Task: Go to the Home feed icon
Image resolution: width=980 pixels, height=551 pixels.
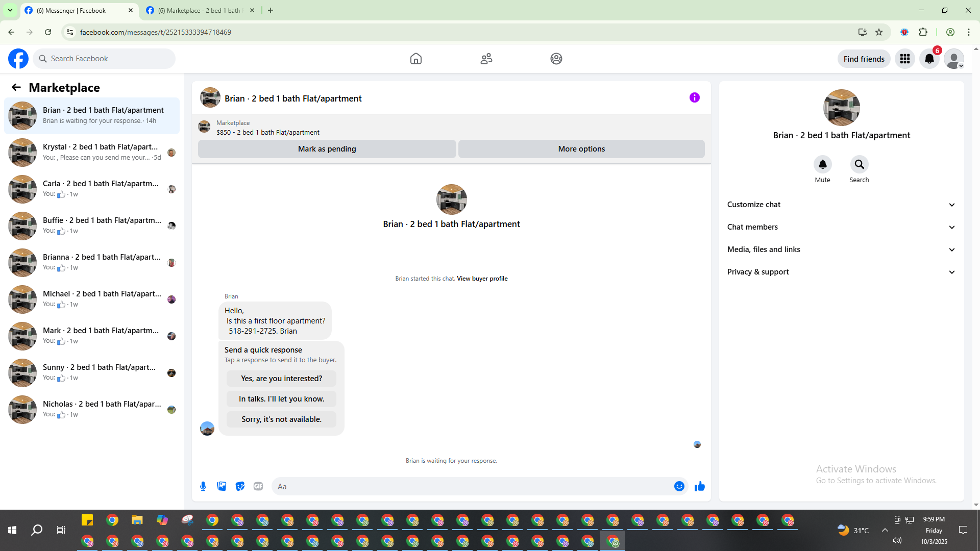Action: [x=416, y=59]
